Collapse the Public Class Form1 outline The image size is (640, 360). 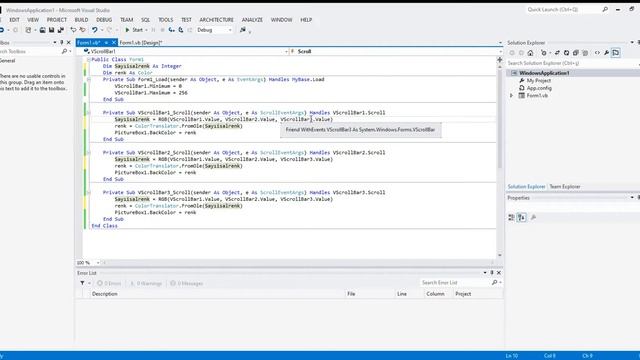pyautogui.click(x=88, y=60)
